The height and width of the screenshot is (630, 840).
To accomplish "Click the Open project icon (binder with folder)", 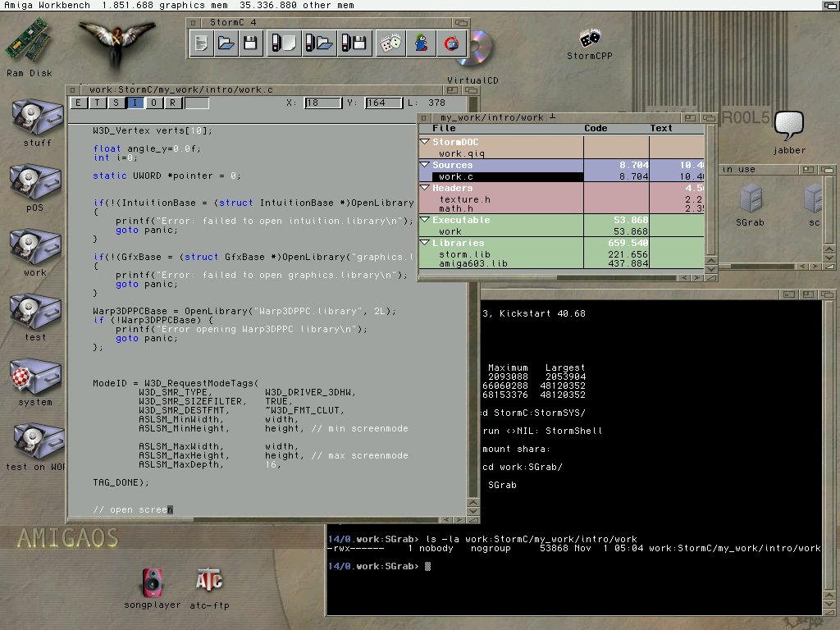I will point(318,43).
